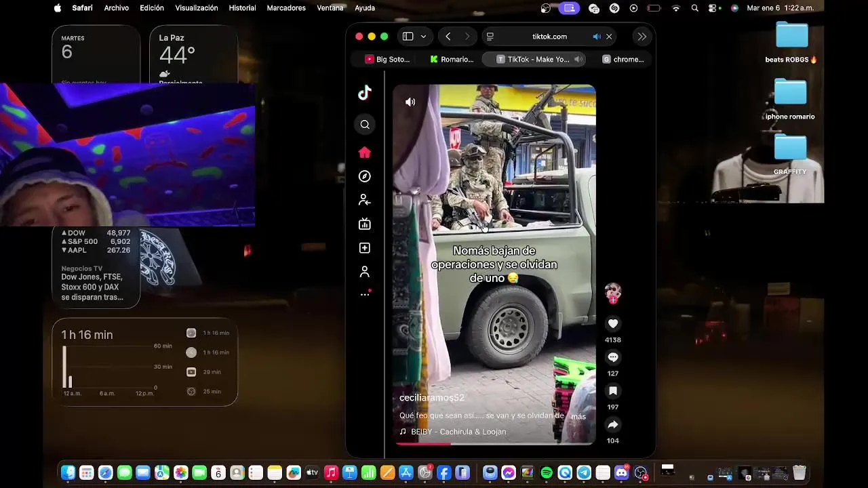Open Launchpad from the Dock

coord(87,473)
